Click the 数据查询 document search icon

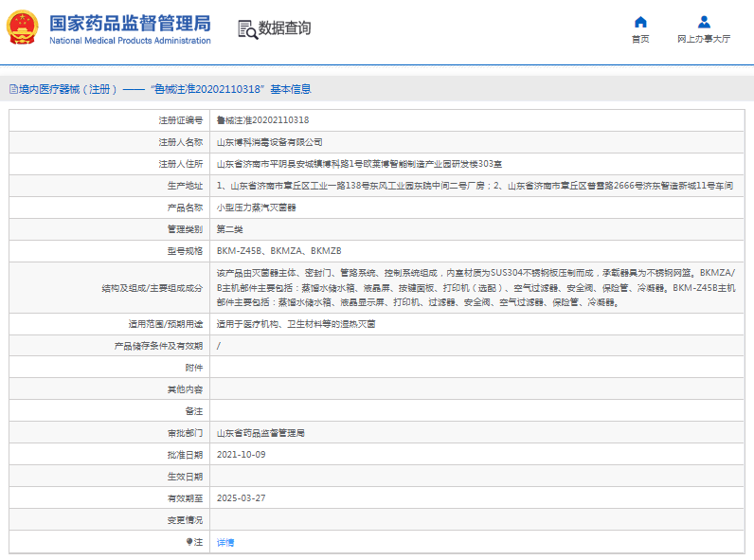click(x=246, y=29)
